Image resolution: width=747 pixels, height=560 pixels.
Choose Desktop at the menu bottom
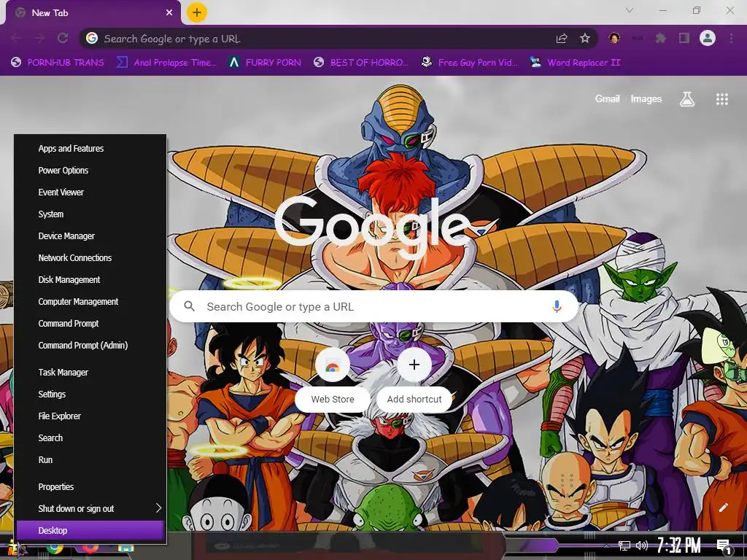coord(90,531)
